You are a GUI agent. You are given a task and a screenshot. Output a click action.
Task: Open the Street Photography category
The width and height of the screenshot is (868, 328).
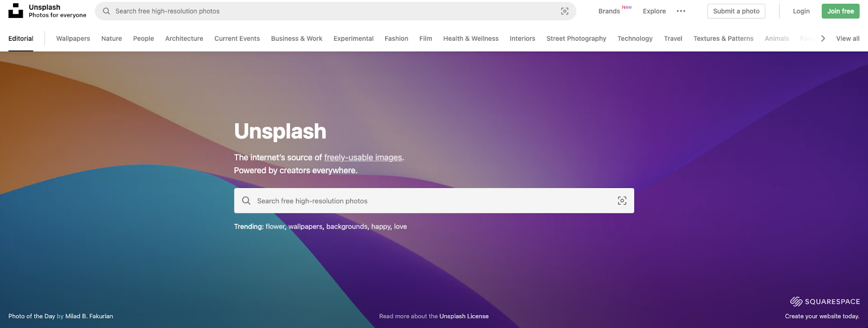coord(576,39)
